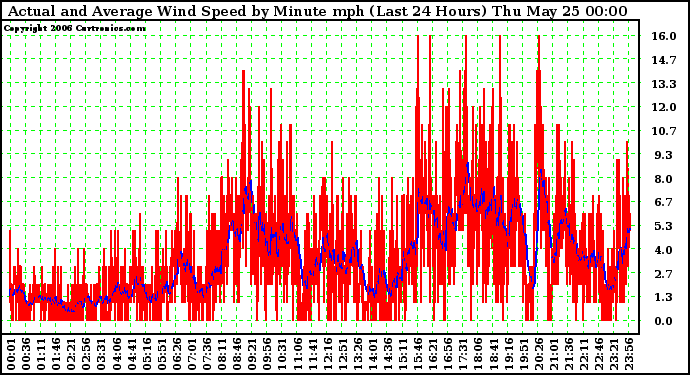Click the 04:06 time label on x-axis
This screenshot has width=690, height=375.
tap(117, 354)
